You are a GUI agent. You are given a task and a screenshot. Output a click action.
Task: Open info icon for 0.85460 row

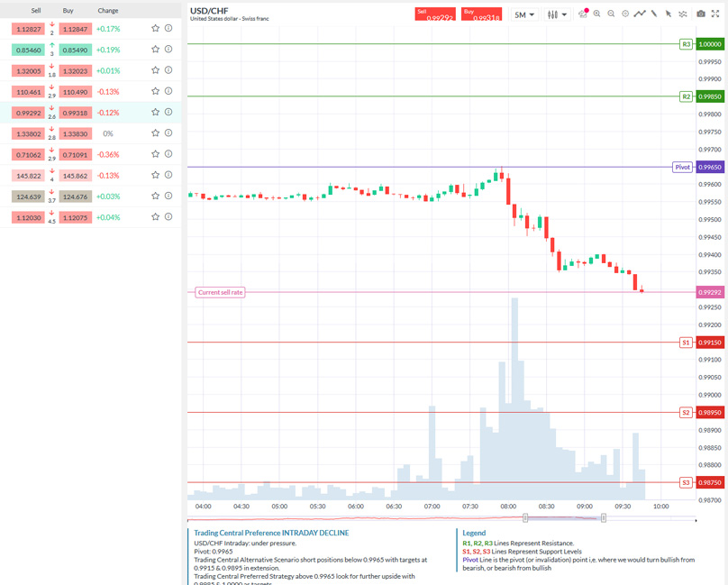[x=168, y=50]
